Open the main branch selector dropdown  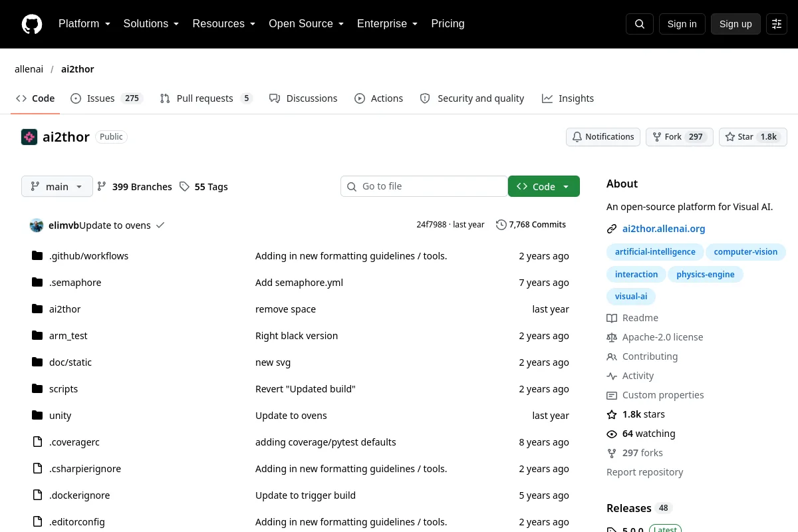pyautogui.click(x=57, y=187)
